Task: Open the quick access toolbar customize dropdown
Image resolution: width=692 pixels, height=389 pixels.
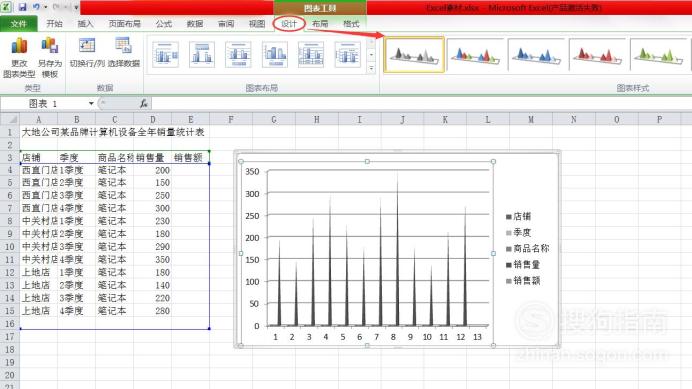Action: tap(76, 7)
